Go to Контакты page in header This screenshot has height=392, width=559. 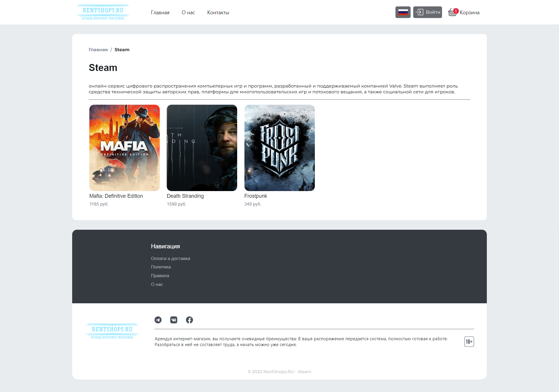218,13
